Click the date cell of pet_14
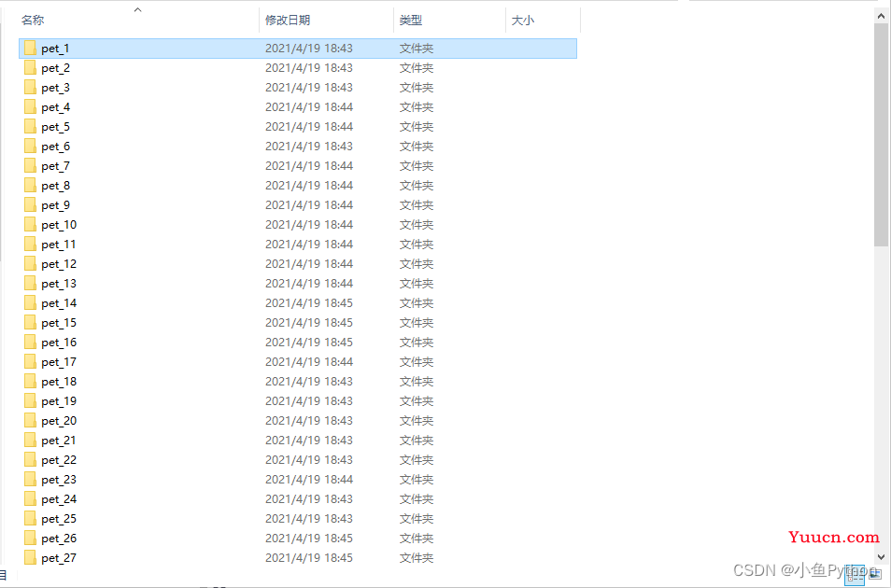This screenshot has height=588, width=891. [308, 303]
